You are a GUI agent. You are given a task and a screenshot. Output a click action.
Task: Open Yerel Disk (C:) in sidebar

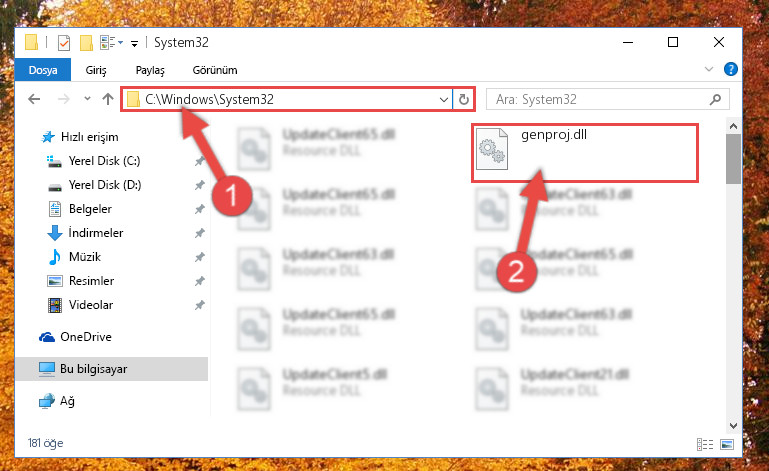pos(104,161)
